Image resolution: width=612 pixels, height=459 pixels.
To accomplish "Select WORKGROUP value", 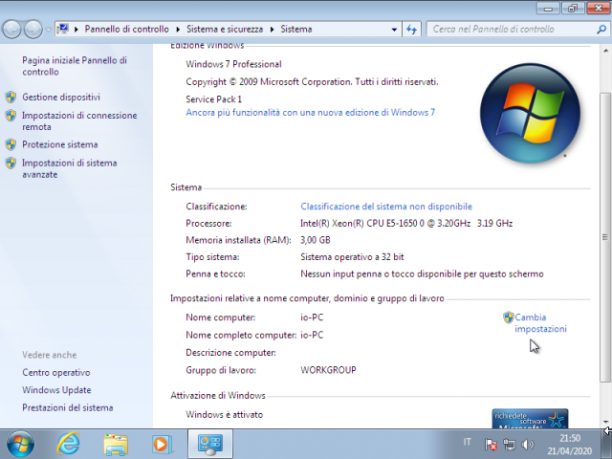I will pos(328,370).
